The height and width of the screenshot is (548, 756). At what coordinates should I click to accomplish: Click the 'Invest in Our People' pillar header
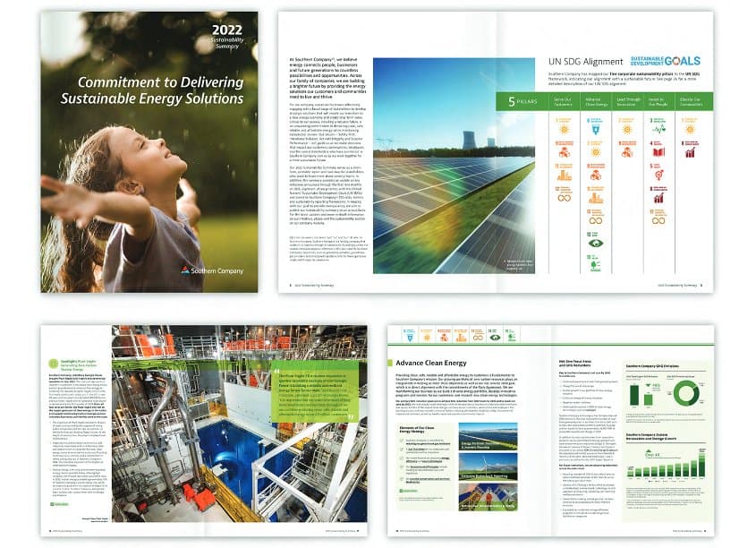coord(658,101)
